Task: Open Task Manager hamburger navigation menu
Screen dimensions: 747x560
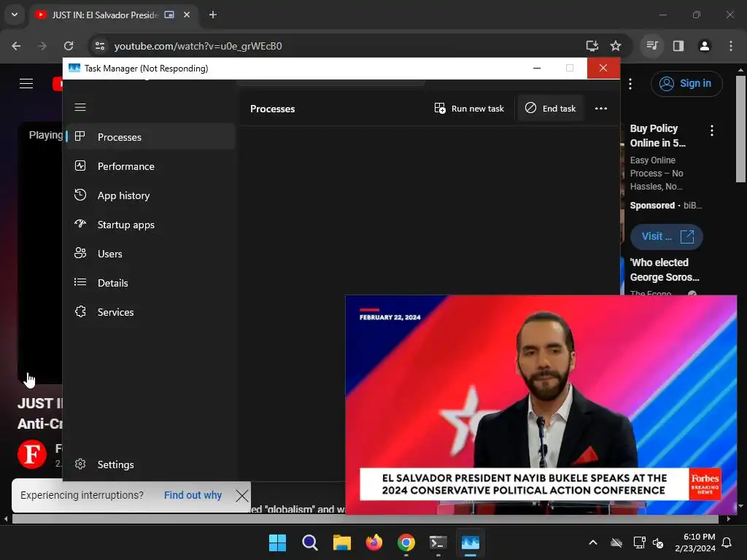Action: (x=80, y=107)
